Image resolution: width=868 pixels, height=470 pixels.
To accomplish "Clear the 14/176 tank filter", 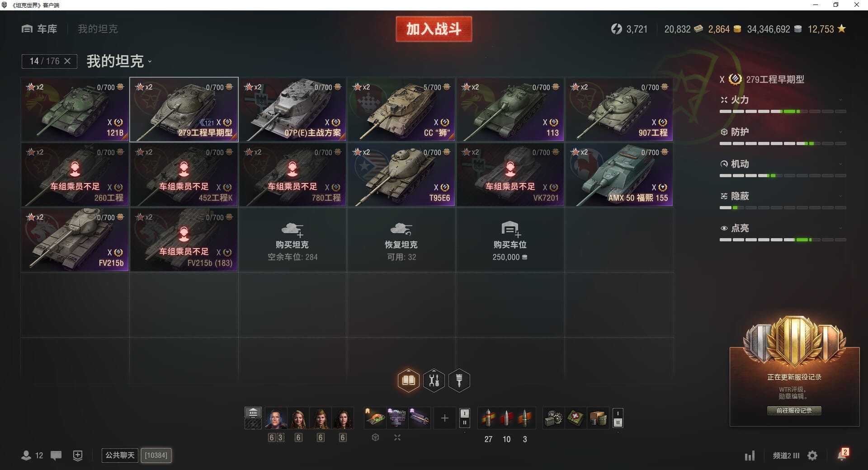I will pos(67,61).
